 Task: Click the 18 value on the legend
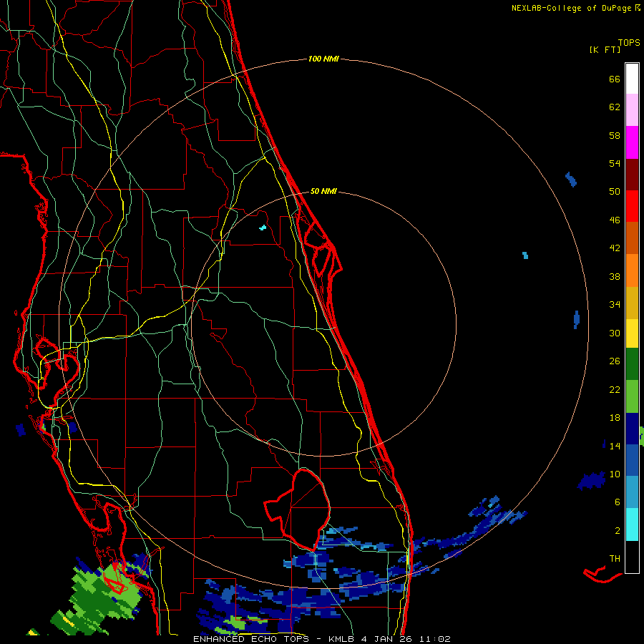(615, 418)
